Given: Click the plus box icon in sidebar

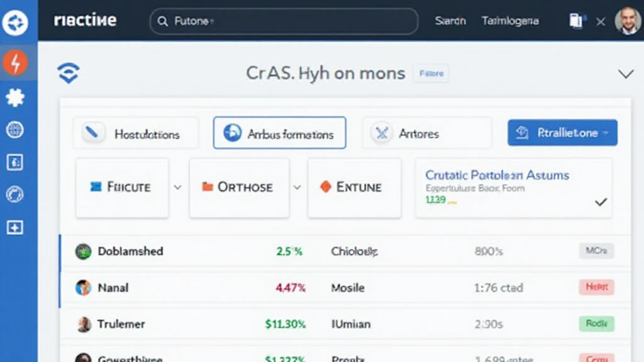Looking at the screenshot, I should pos(14,228).
